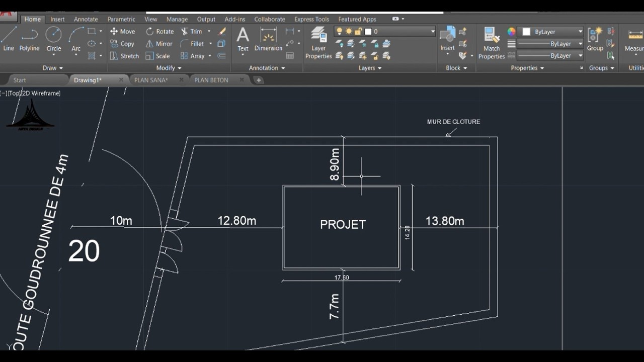The image size is (644, 362).
Task: Start the Move command
Action: (122, 31)
